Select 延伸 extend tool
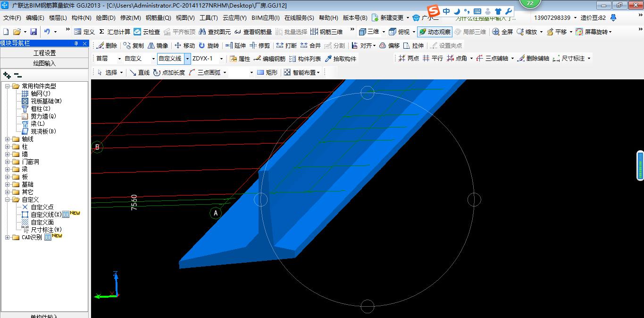The height and width of the screenshot is (318, 644). (x=235, y=45)
